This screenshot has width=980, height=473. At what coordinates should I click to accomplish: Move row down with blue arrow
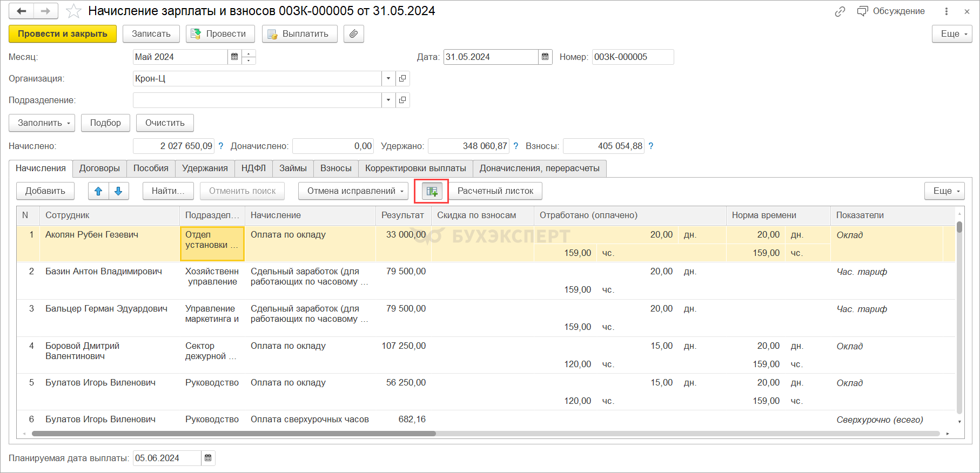[x=119, y=191]
